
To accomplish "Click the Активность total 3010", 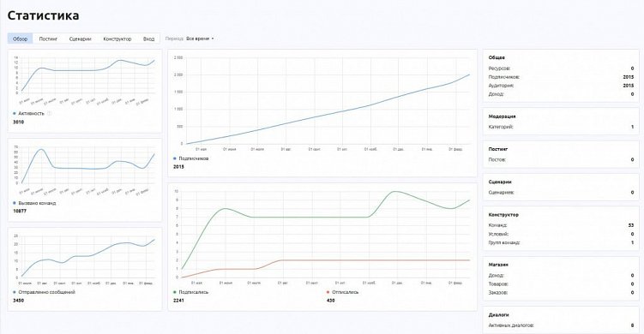I will coord(19,122).
